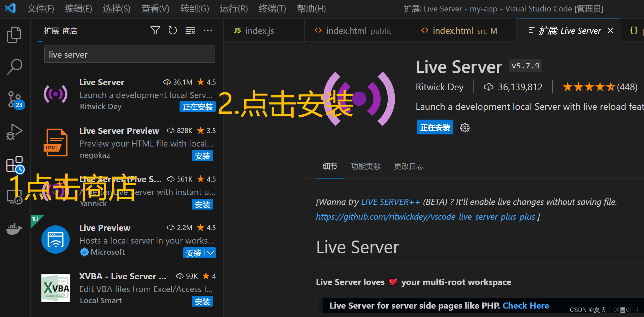Switch to index.js editor tab
Screen dimensions: 644x317
tap(264, 31)
